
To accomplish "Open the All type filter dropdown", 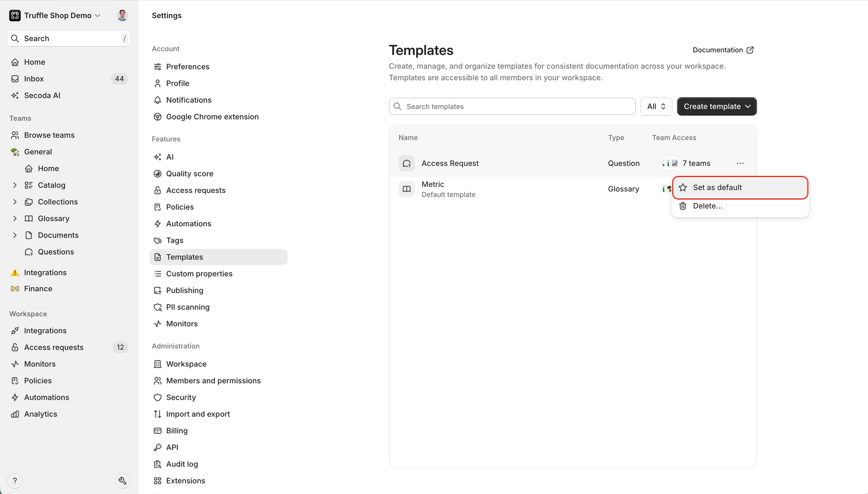I will click(656, 106).
